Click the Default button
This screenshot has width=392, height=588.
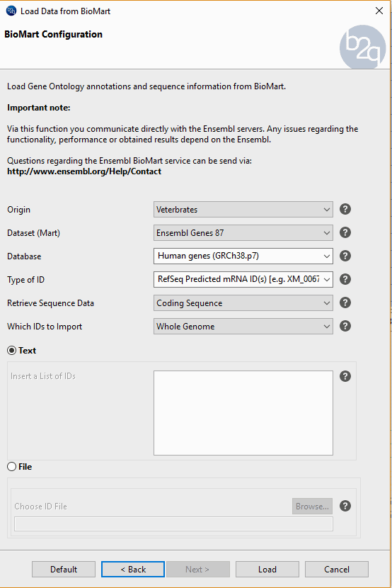tap(64, 570)
